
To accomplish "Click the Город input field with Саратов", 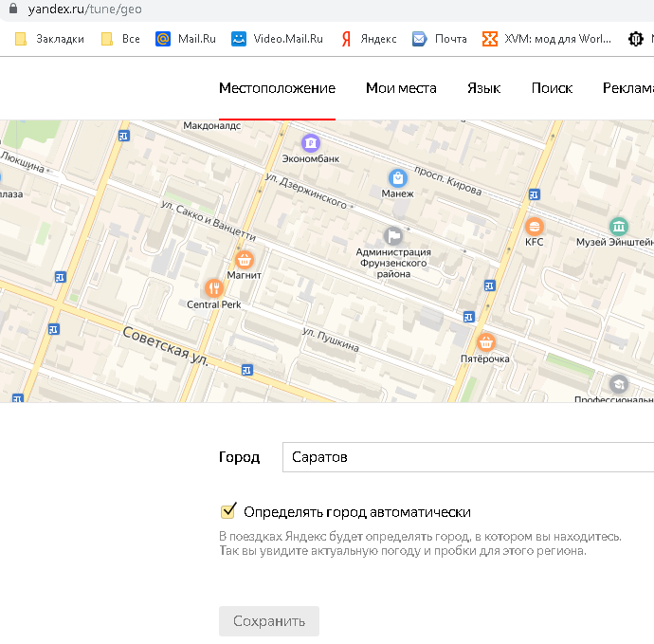I will click(x=468, y=457).
